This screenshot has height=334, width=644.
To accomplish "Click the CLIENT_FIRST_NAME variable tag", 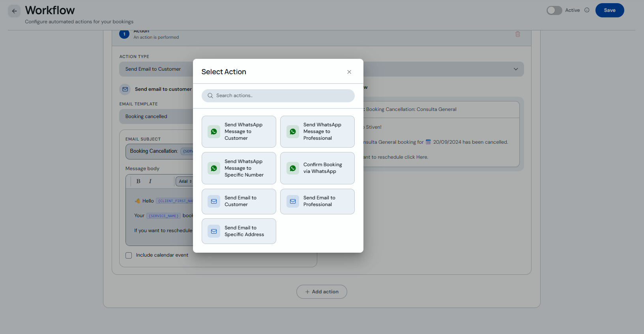I will pos(175,201).
